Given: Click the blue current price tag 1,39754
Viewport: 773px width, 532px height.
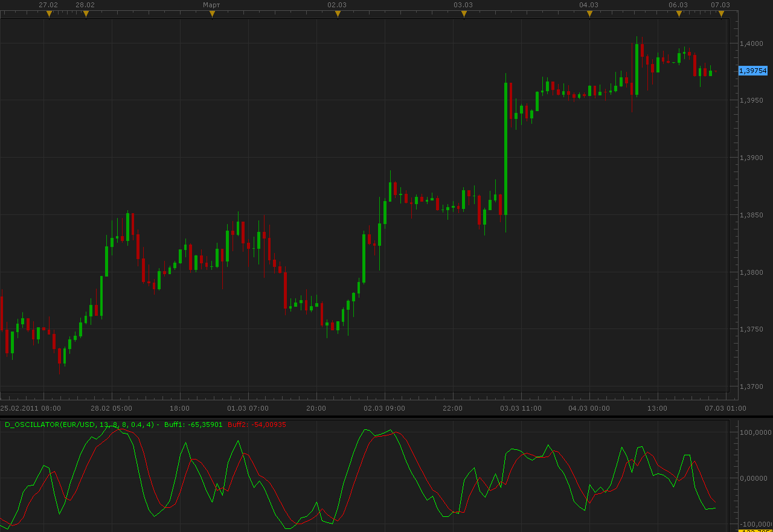Looking at the screenshot, I should (753, 71).
